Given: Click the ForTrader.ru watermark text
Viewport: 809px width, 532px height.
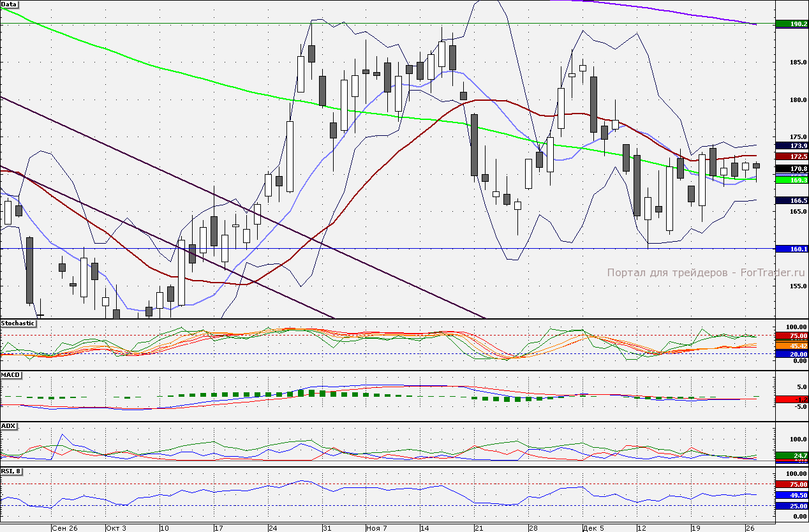Looking at the screenshot, I should (x=705, y=272).
